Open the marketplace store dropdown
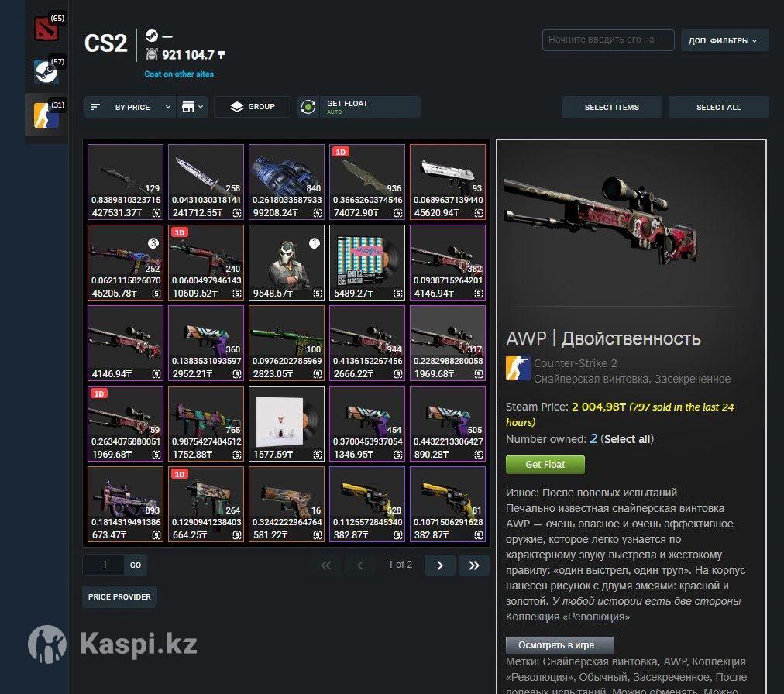The width and height of the screenshot is (784, 694). 192,107
